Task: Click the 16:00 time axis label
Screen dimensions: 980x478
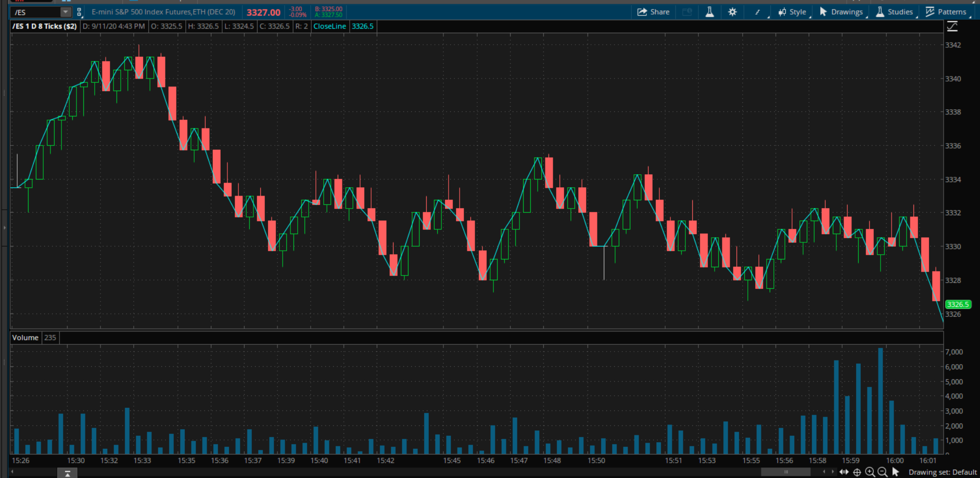Action: pyautogui.click(x=895, y=460)
